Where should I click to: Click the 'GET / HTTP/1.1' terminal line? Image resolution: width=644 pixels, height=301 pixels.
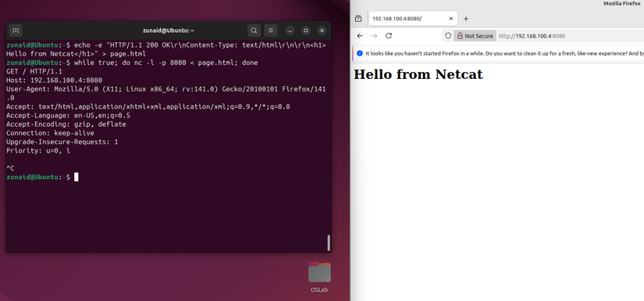click(x=34, y=71)
